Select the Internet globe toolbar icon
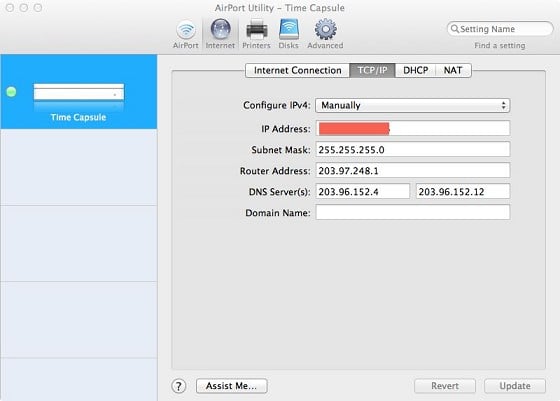The width and height of the screenshot is (560, 401). (x=220, y=34)
